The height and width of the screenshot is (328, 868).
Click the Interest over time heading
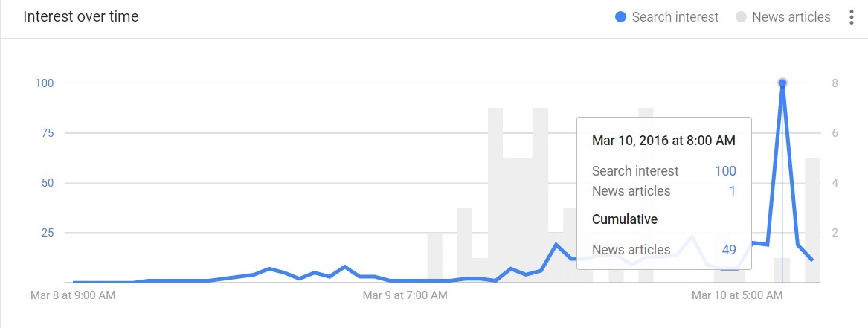(80, 16)
